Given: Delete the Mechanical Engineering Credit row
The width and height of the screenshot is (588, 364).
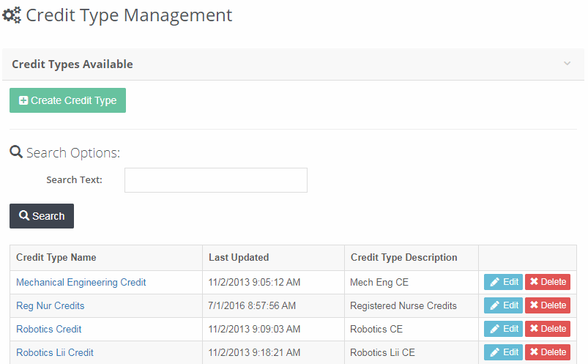Looking at the screenshot, I should point(548,282).
